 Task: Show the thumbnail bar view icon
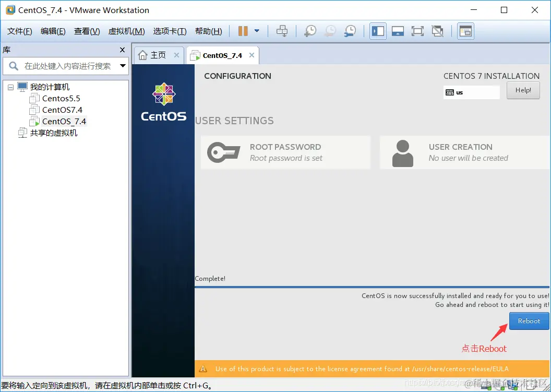pyautogui.click(x=398, y=31)
